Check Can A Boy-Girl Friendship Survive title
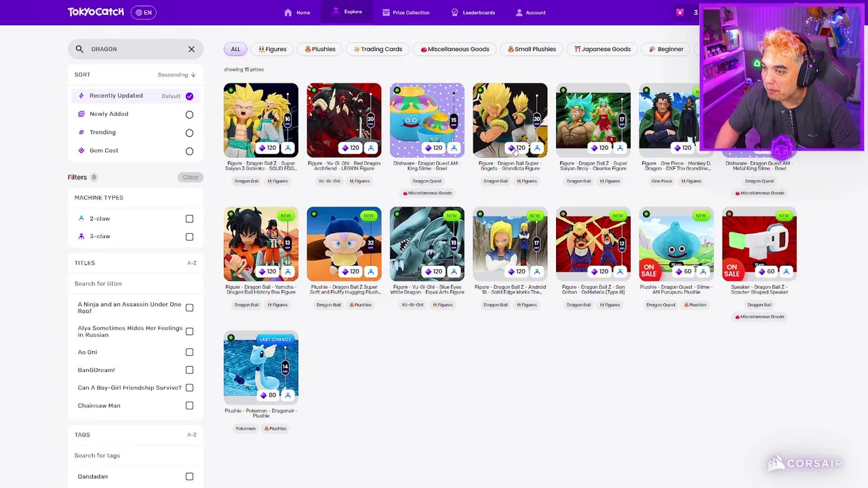 click(x=189, y=388)
